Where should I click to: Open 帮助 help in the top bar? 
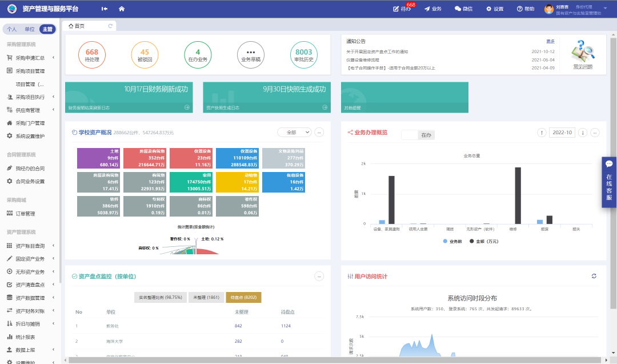526,9
